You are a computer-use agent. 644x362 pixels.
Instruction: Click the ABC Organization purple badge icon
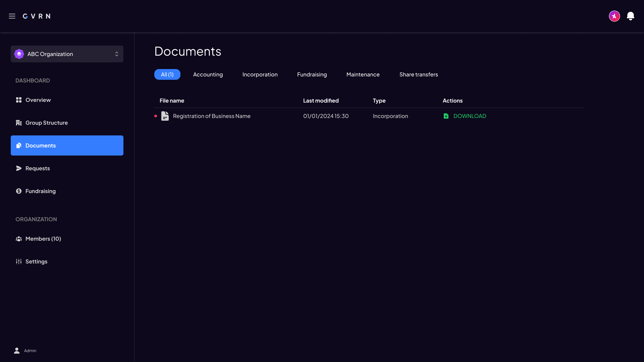point(19,54)
